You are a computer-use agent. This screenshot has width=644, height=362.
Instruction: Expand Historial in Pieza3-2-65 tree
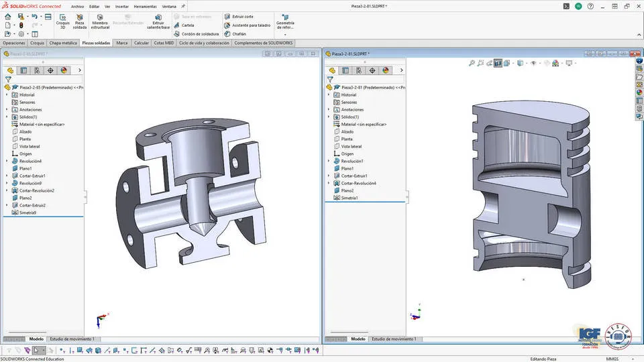pyautogui.click(x=7, y=95)
